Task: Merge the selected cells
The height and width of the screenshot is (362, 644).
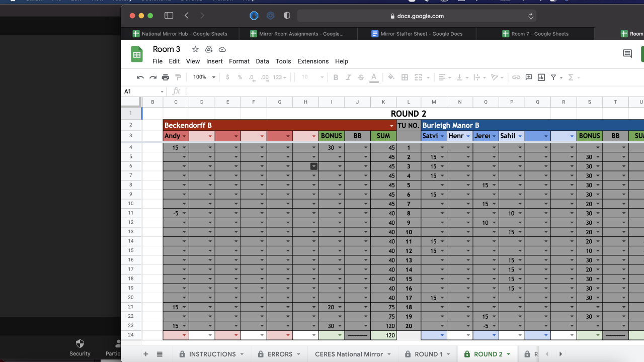Action: [x=418, y=77]
